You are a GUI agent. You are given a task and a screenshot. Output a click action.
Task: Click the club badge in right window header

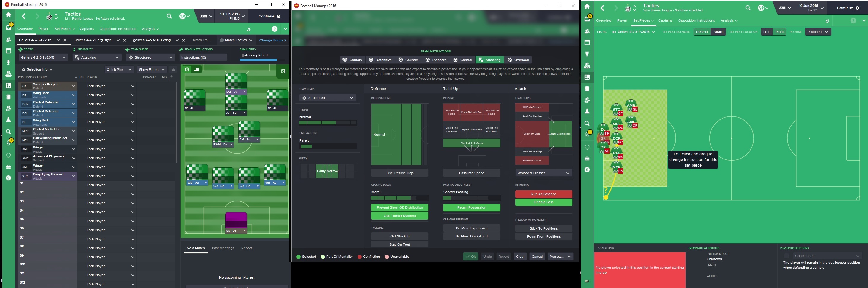(628, 8)
